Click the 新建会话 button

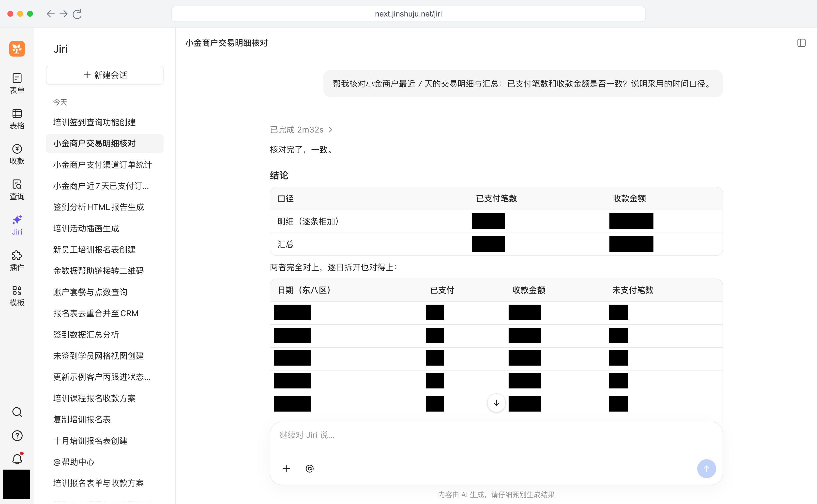pyautogui.click(x=105, y=75)
